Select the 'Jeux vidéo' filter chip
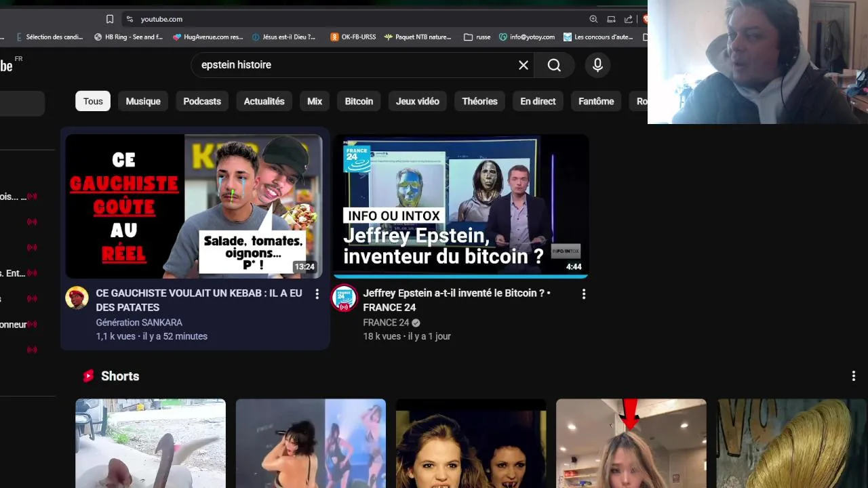Viewport: 868px width, 488px height. click(x=418, y=101)
